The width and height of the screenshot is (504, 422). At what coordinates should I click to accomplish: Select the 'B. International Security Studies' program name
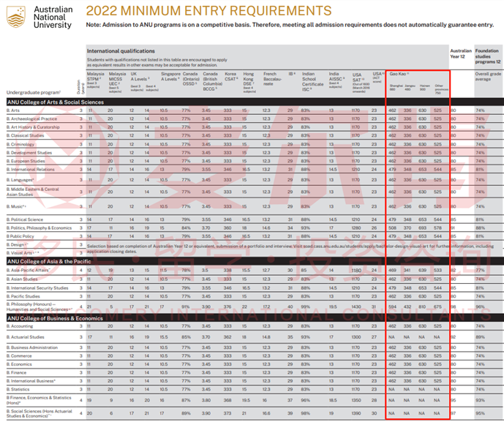pyautogui.click(x=37, y=288)
